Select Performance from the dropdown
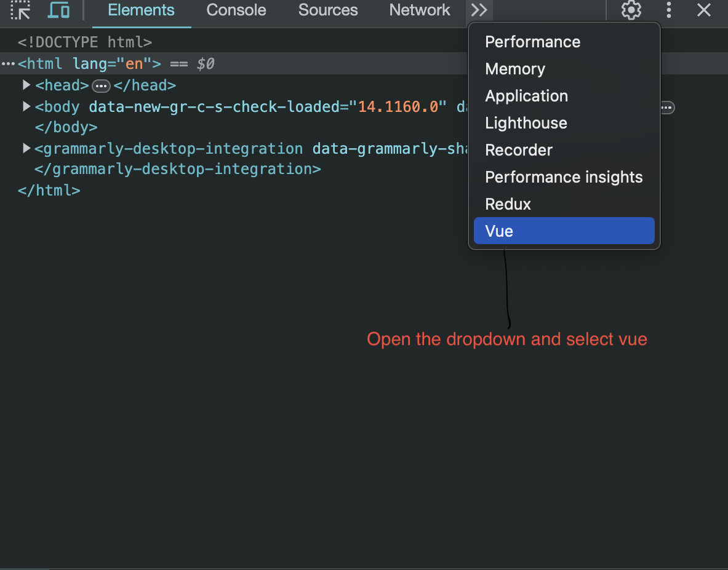Image resolution: width=728 pixels, height=570 pixels. 564,42
